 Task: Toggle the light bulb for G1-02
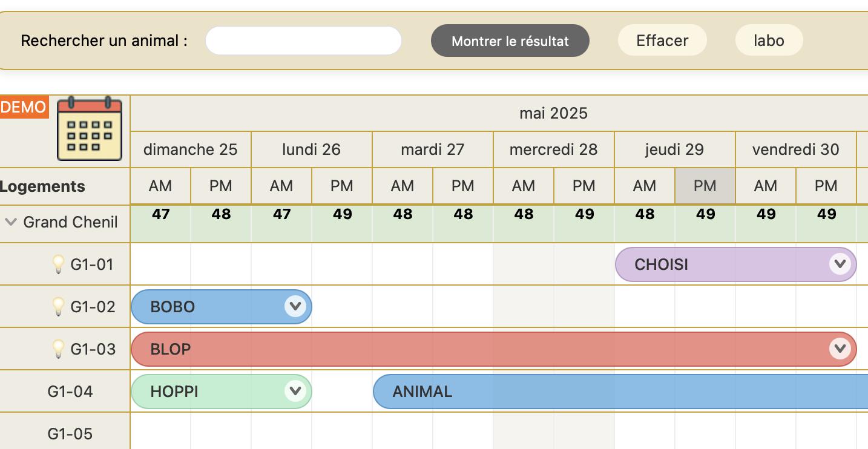click(x=58, y=306)
